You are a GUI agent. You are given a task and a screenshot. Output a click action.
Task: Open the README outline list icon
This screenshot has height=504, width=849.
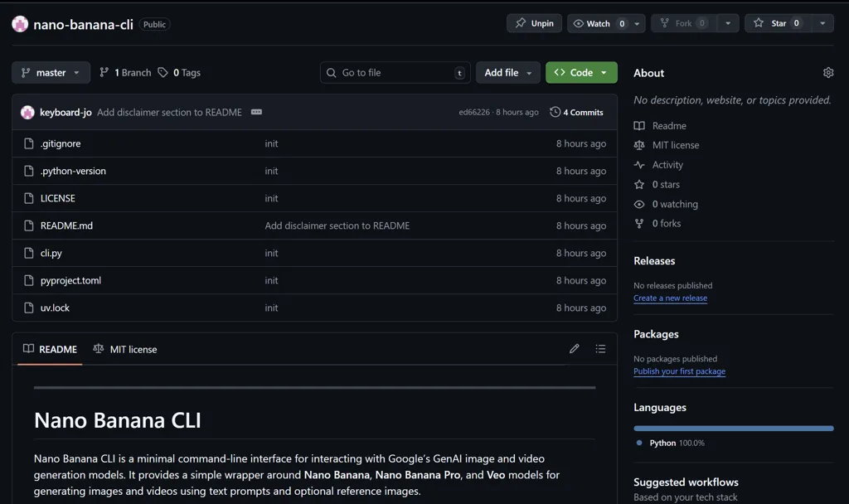[600, 349]
